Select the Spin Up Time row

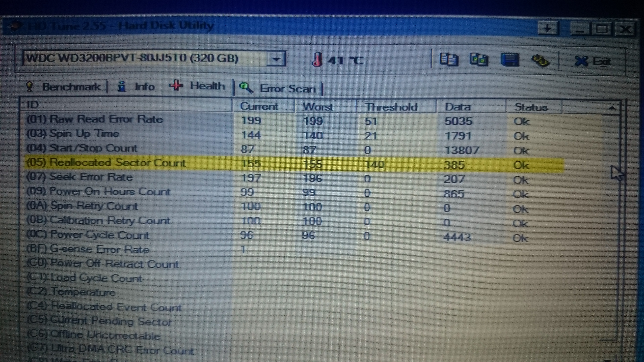[294, 135]
